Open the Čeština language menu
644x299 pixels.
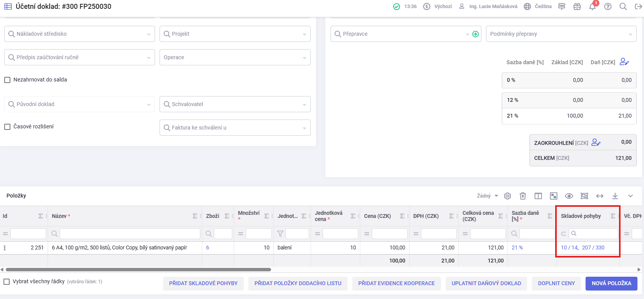538,7
